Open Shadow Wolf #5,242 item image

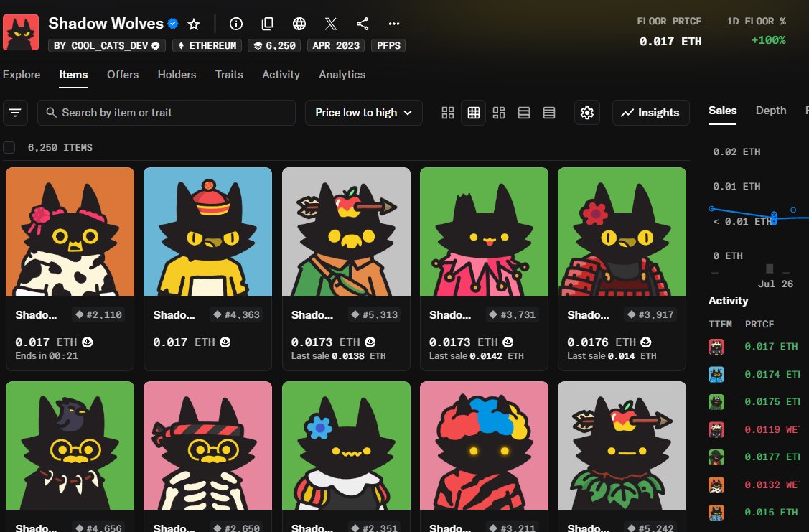(622, 445)
